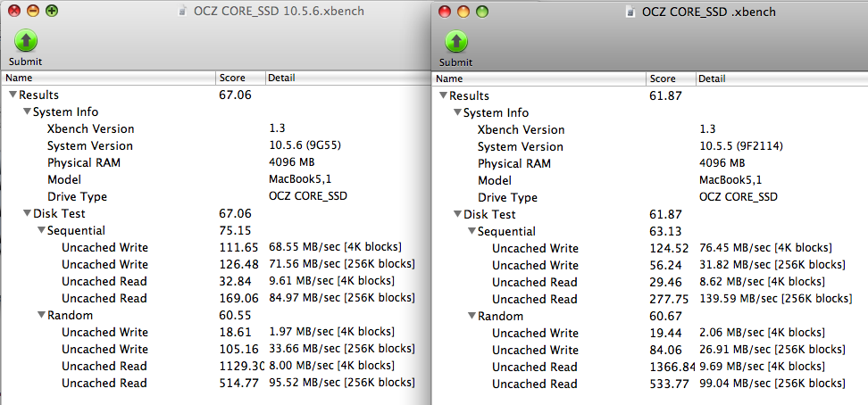The image size is (868, 405).
Task: Click "9.69 MB/sec [4K blocks]" in right window
Action: tap(763, 367)
